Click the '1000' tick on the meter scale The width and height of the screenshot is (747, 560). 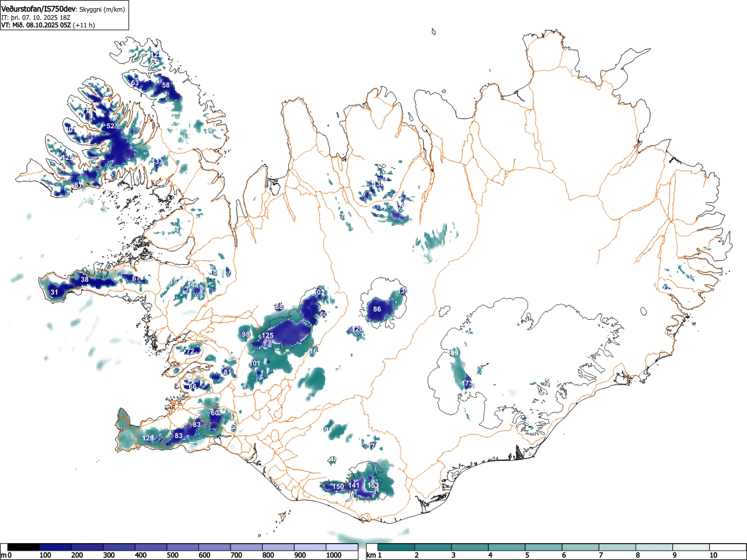tap(334, 555)
